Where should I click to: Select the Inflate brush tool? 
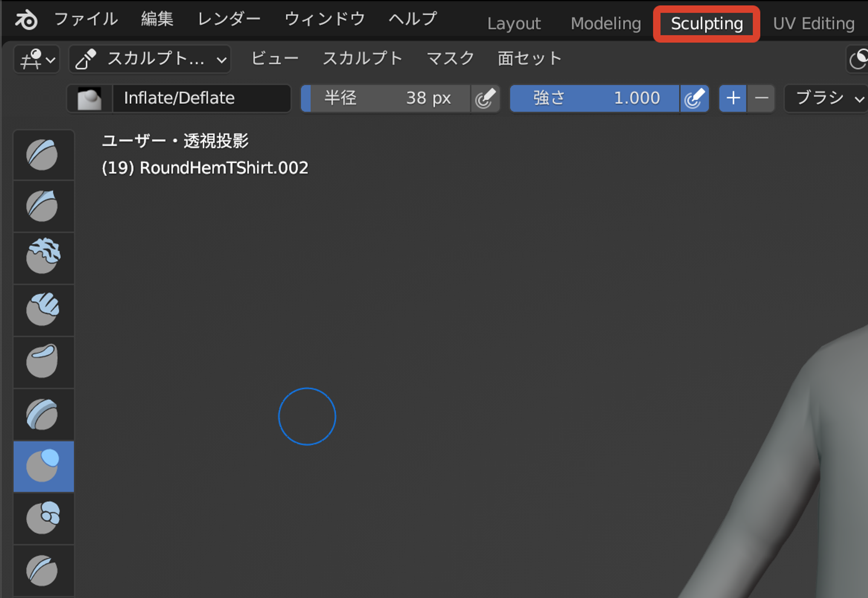(x=43, y=467)
